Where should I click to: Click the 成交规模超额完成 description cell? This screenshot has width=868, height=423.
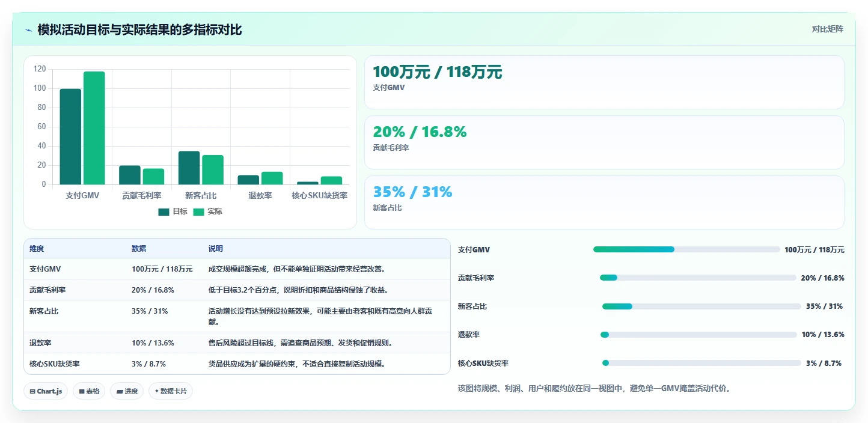pyautogui.click(x=326, y=269)
